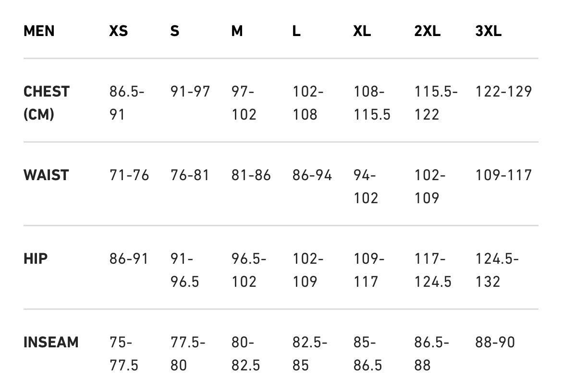Click the CHEST (CM) row label
The width and height of the screenshot is (562, 392).
pyautogui.click(x=46, y=103)
